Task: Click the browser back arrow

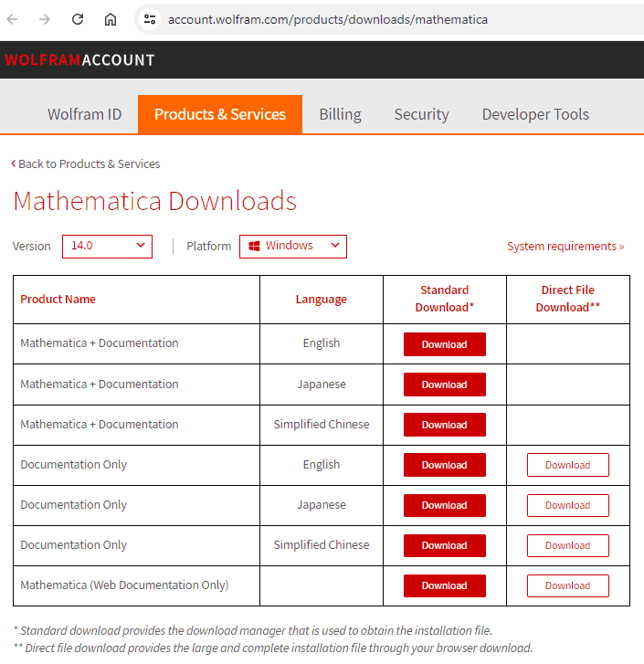Action: pos(12,19)
